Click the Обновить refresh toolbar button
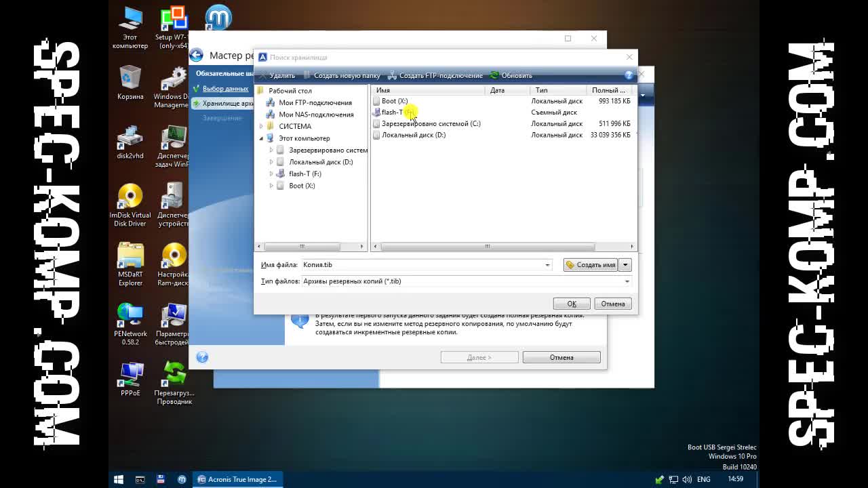 [511, 75]
